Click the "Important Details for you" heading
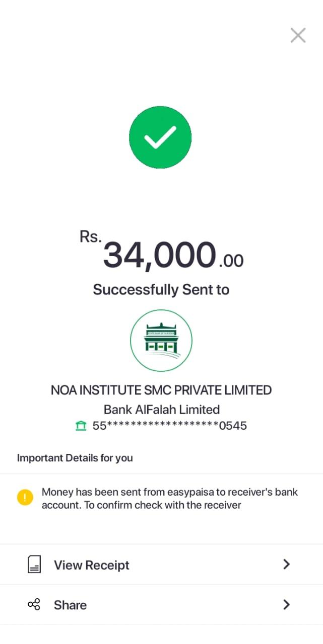The width and height of the screenshot is (323, 644). pos(75,458)
